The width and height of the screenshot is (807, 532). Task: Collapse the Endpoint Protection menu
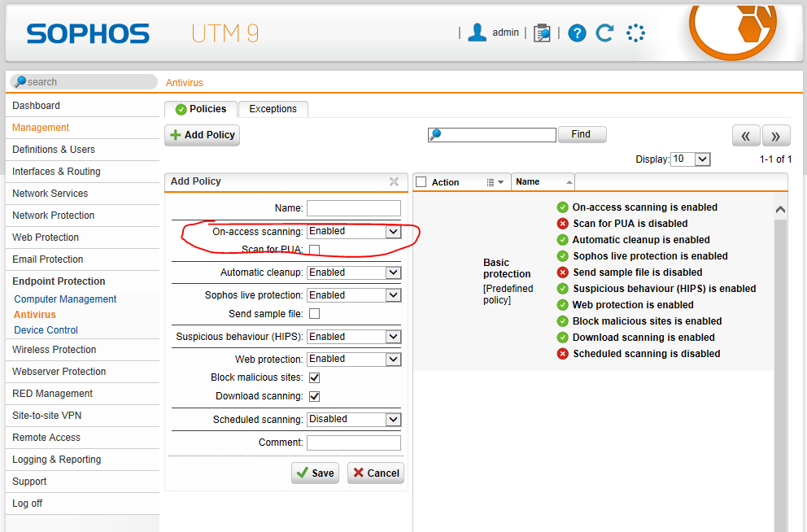pyautogui.click(x=82, y=281)
